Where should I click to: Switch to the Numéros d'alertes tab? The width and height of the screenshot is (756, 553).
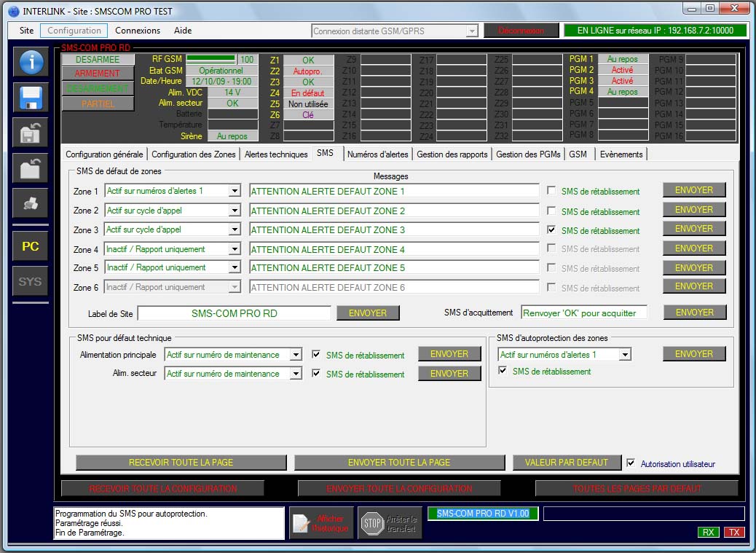(377, 154)
